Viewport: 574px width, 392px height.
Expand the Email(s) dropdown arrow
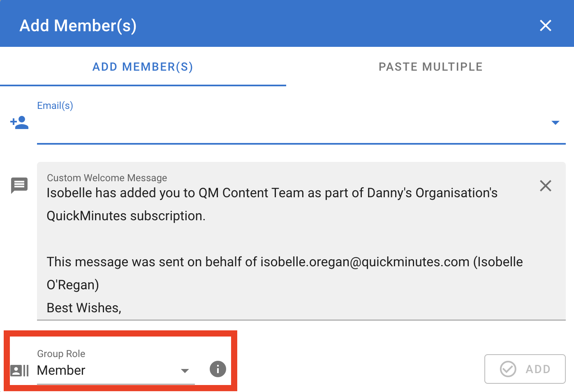coord(555,123)
